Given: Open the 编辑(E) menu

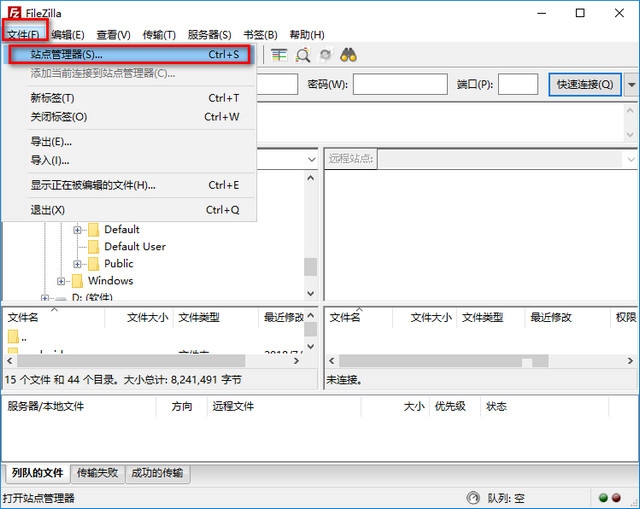Looking at the screenshot, I should 68,35.
